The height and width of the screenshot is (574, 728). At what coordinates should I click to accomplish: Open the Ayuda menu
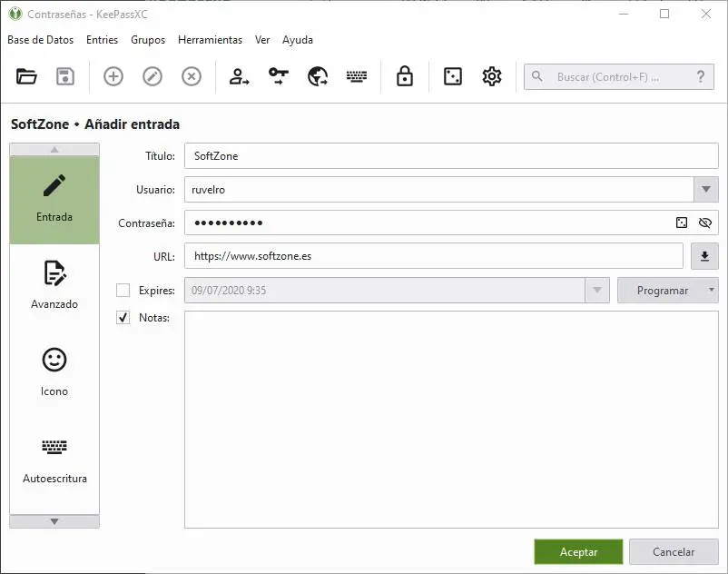(x=298, y=40)
